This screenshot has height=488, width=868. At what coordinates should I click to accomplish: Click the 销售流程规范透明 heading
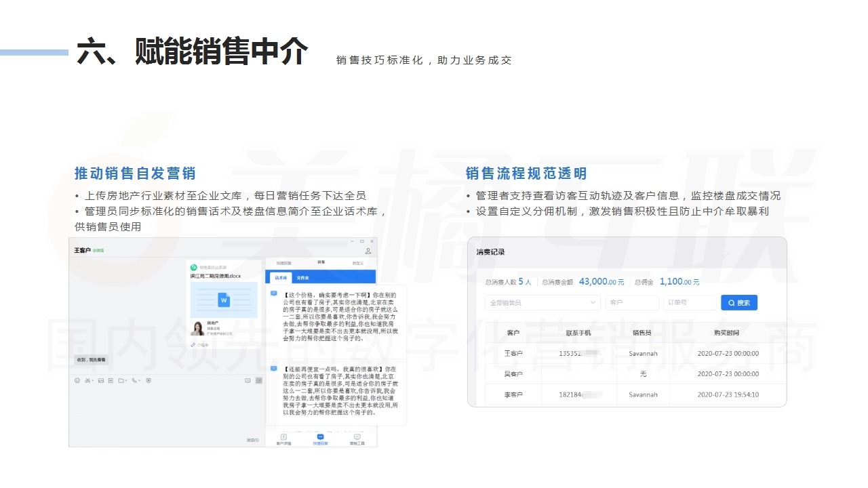[x=526, y=174]
